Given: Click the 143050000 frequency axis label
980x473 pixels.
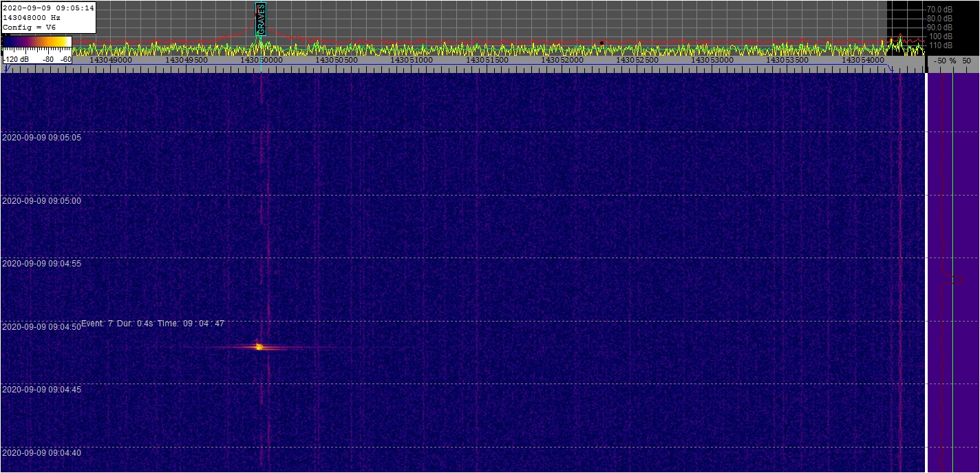Looking at the screenshot, I should pyautogui.click(x=262, y=60).
